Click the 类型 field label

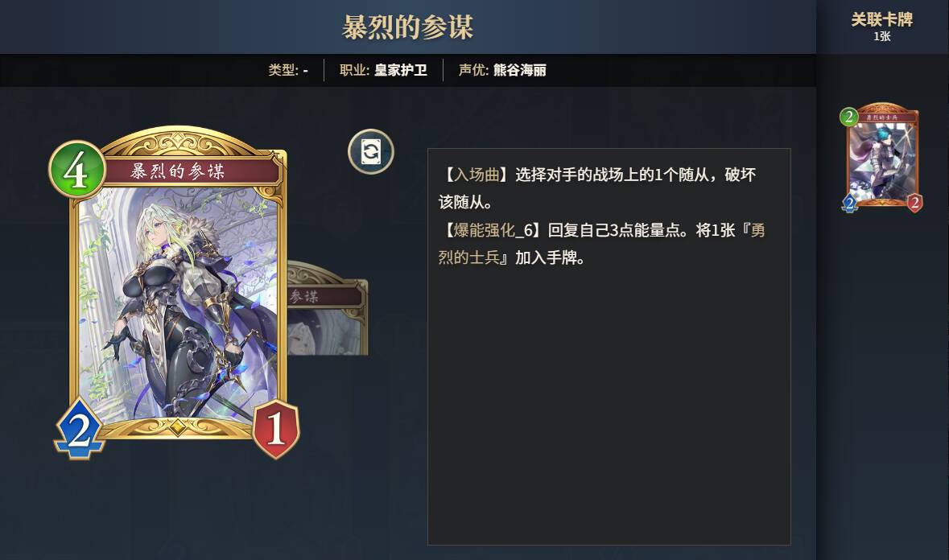point(283,70)
